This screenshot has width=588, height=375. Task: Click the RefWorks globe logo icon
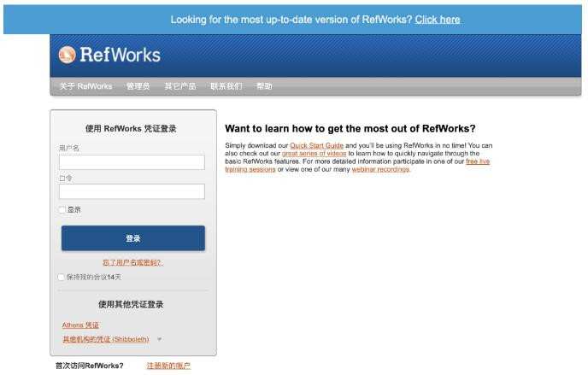68,55
